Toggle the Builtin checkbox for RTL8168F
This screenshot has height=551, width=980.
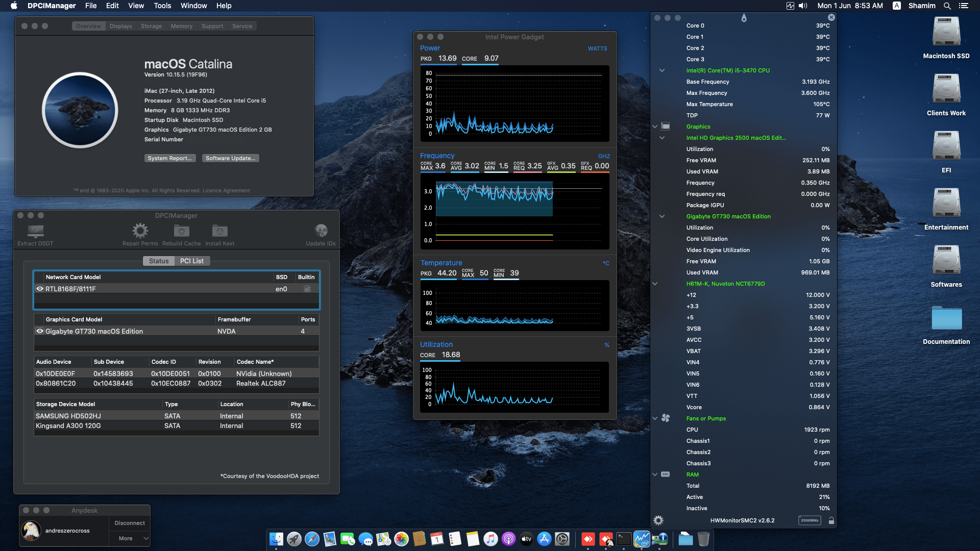(306, 289)
